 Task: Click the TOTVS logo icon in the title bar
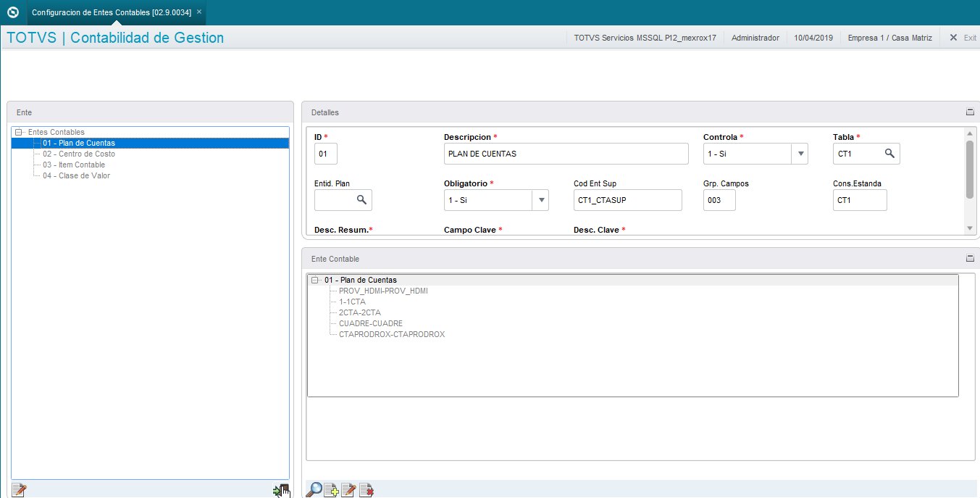(x=13, y=12)
